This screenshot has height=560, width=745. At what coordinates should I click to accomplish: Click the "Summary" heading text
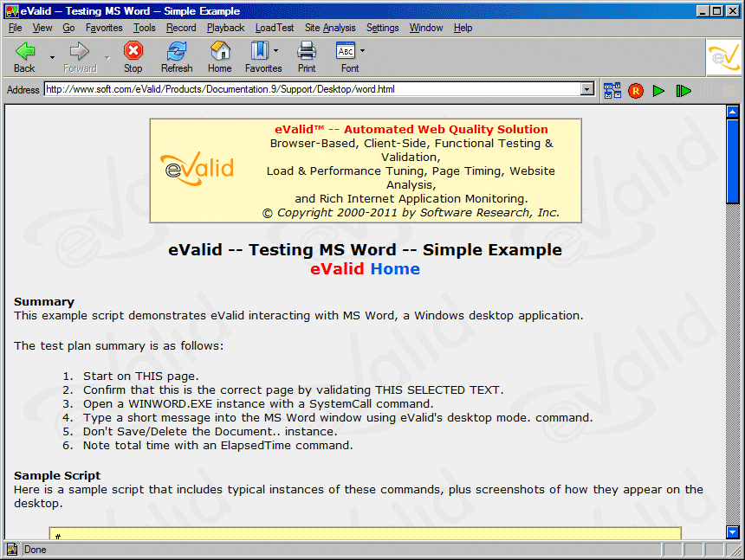click(x=44, y=302)
